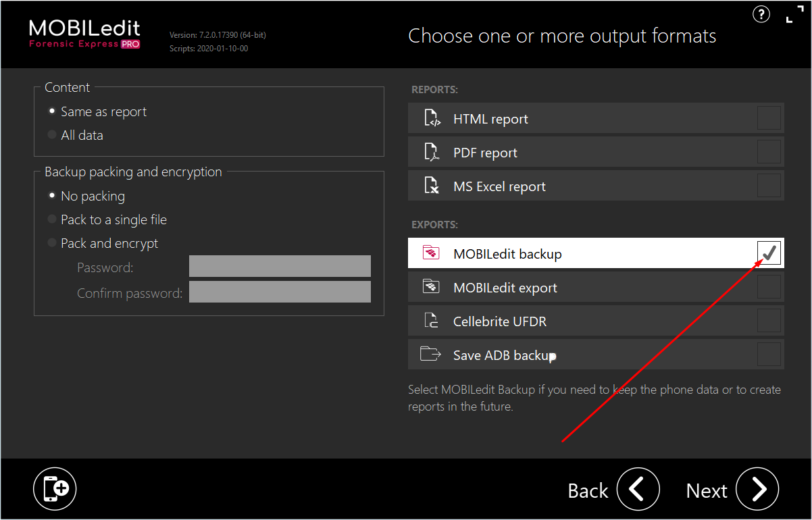Image resolution: width=812 pixels, height=520 pixels.
Task: Click the Cellebrite UFDR file icon
Action: (x=432, y=321)
